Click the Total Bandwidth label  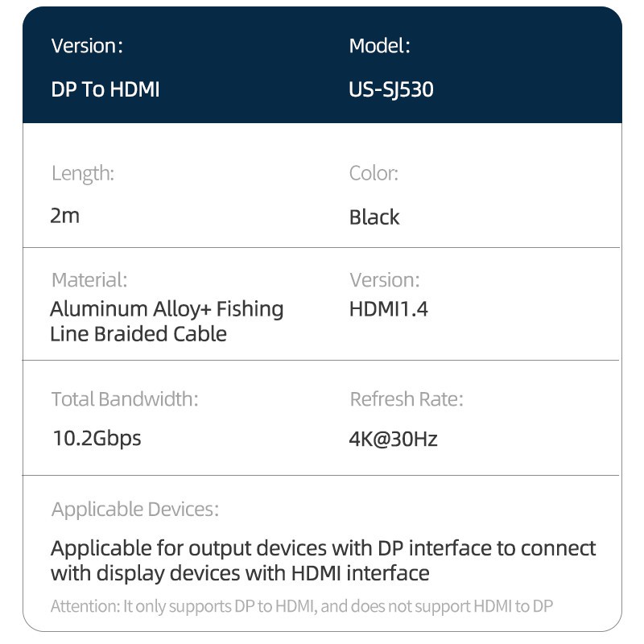125,399
